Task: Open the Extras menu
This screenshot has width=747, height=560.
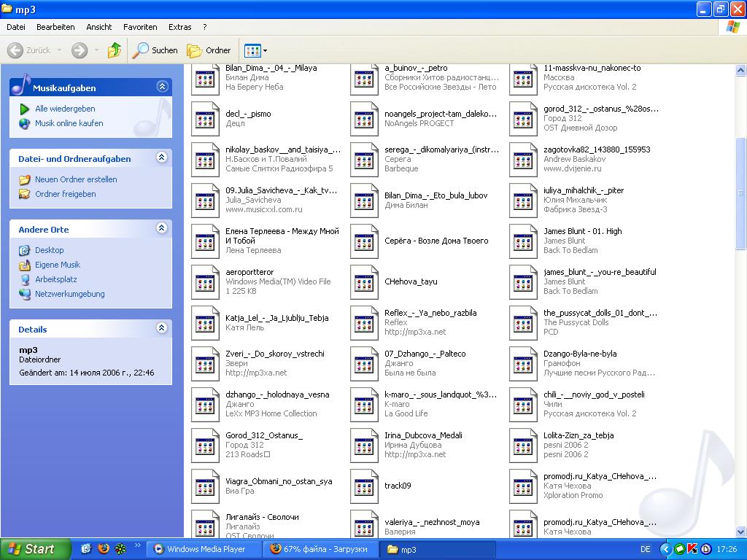Action: (179, 27)
